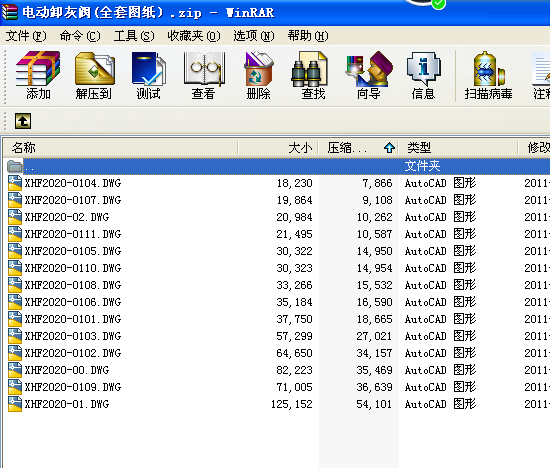Click compressed size 7,866

(377, 183)
